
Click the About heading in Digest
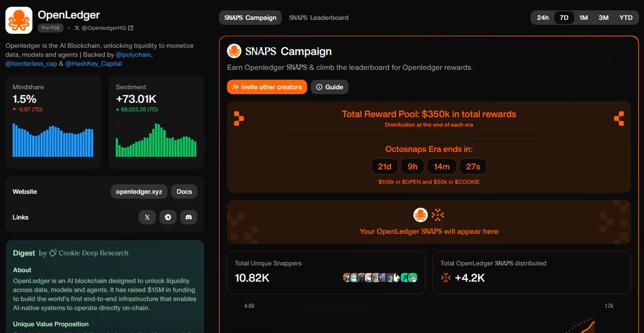[x=22, y=270]
